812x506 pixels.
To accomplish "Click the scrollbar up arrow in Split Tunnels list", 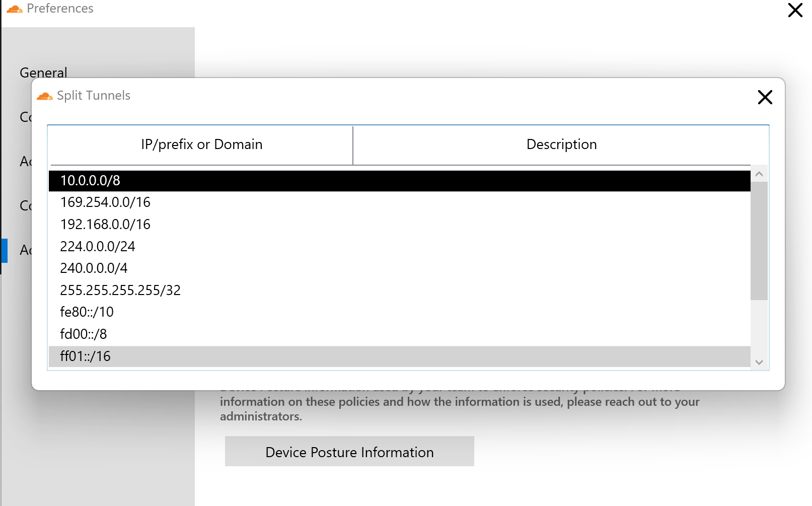I will point(759,173).
